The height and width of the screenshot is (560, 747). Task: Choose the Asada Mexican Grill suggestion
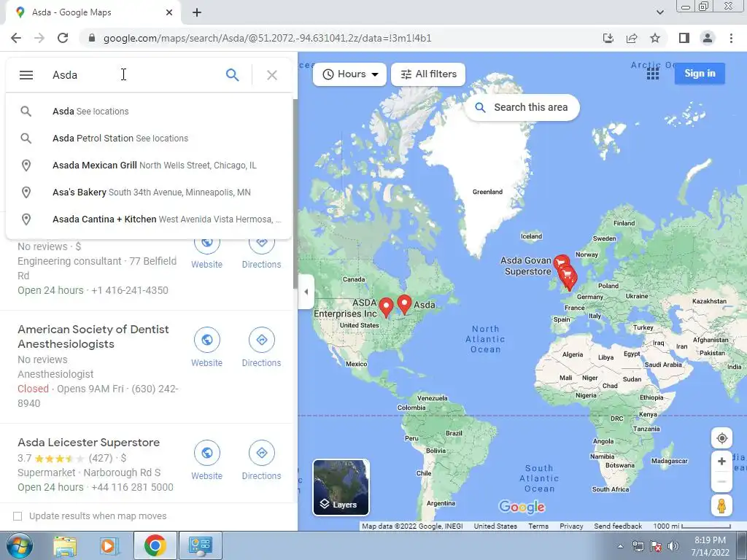(149, 166)
